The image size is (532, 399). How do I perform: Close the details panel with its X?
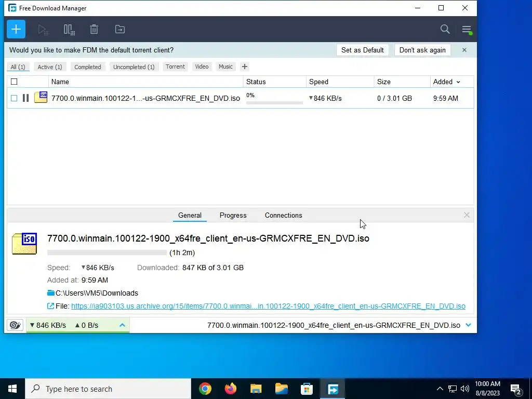tap(467, 215)
